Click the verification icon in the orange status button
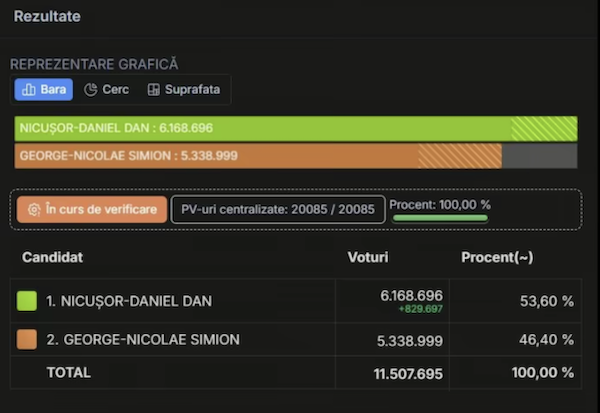The width and height of the screenshot is (600, 413). (34, 210)
